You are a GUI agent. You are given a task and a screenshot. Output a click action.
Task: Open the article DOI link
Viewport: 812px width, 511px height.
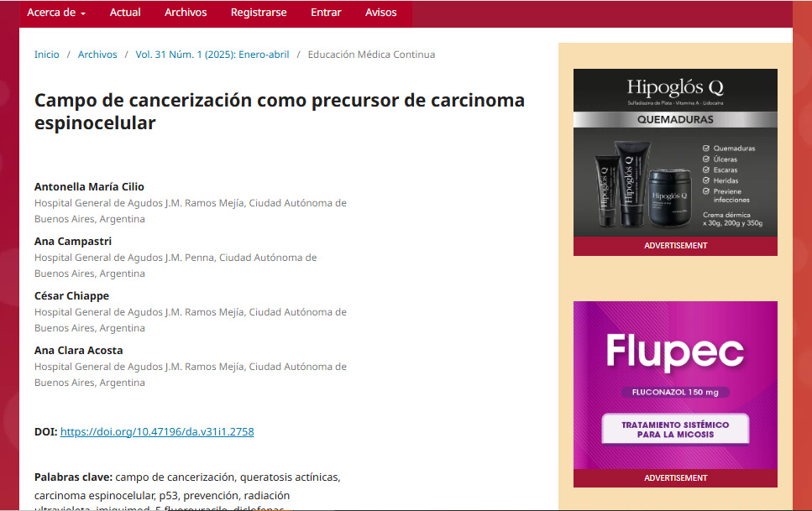click(x=157, y=432)
